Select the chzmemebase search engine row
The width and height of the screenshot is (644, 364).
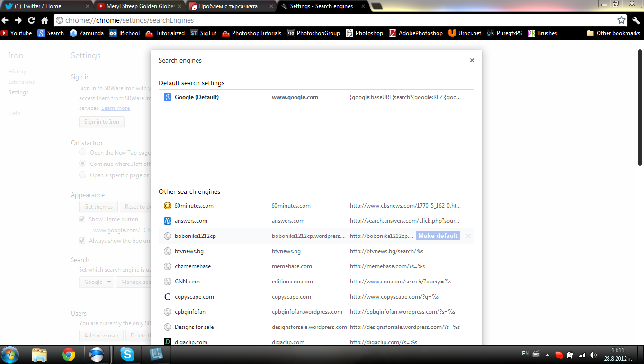coord(316,266)
